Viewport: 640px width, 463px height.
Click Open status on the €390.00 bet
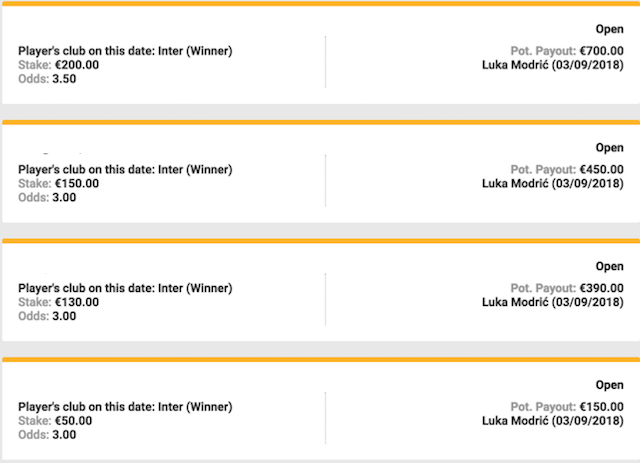pyautogui.click(x=609, y=266)
